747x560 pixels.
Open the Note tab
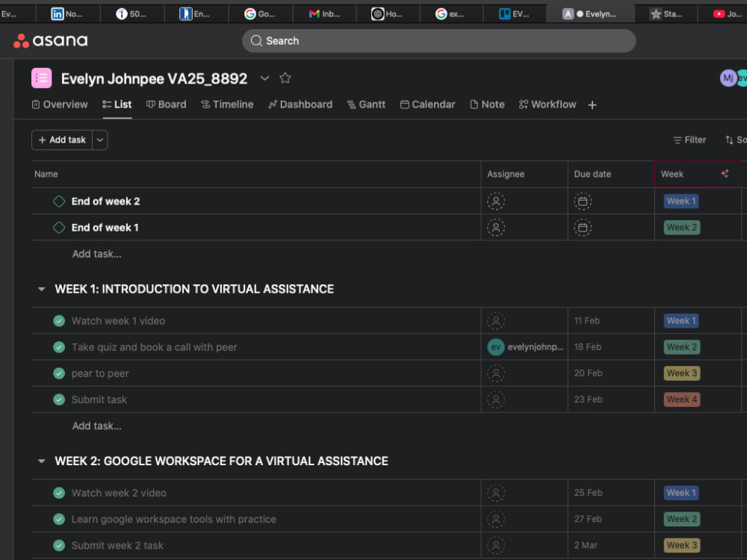coord(487,105)
